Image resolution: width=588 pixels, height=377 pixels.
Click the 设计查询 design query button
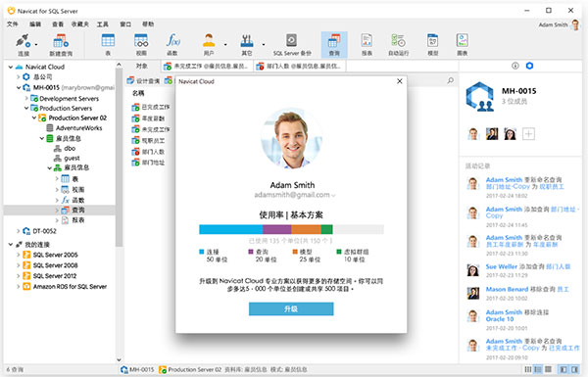tap(143, 80)
